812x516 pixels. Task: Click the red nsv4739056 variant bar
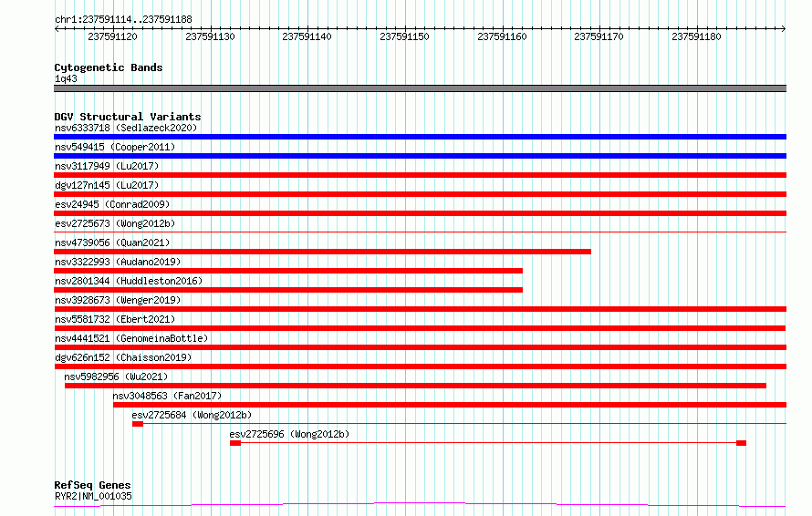(322, 252)
